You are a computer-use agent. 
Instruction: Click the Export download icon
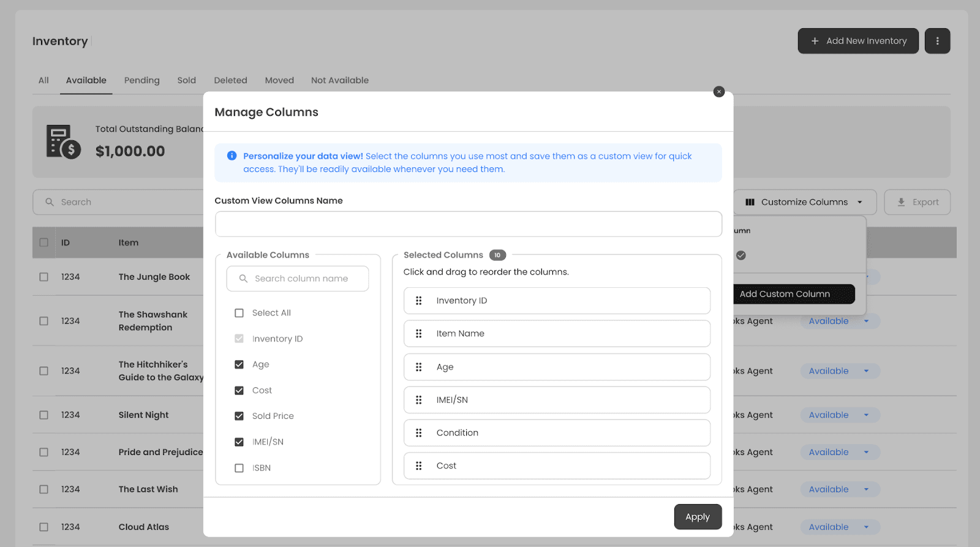pos(901,202)
